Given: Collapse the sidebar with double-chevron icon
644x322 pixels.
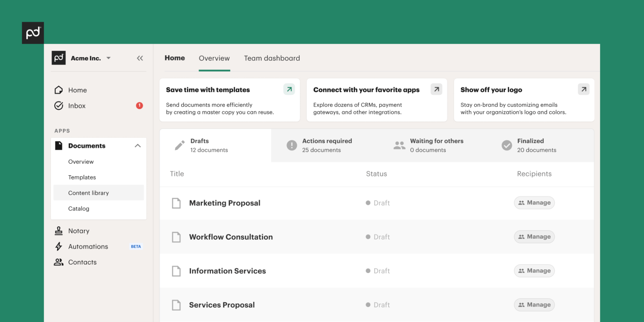Looking at the screenshot, I should [x=140, y=58].
